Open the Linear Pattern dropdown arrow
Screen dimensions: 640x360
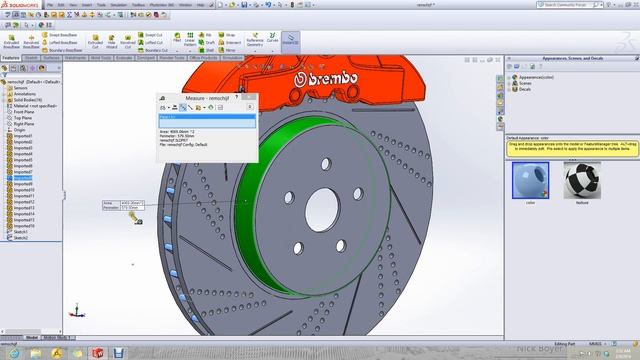(190, 51)
